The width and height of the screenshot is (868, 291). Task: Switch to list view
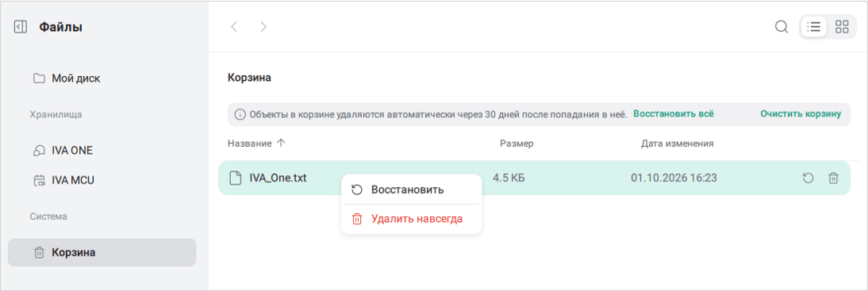point(814,26)
